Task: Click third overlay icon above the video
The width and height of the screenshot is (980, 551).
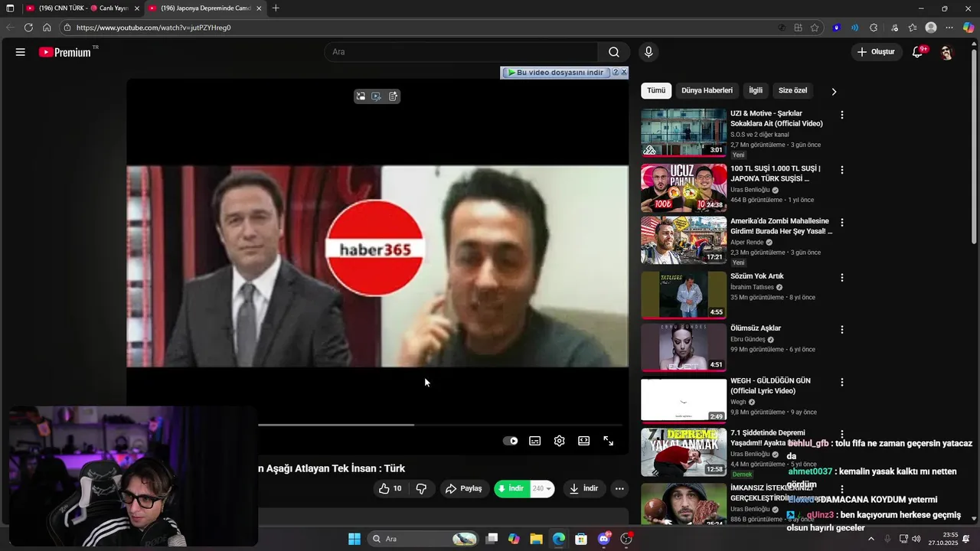Action: 393,96
